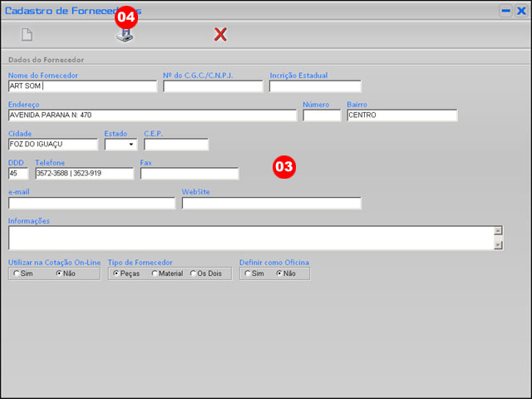This screenshot has height=399, width=532.
Task: Click into the WebSite text field
Action: 271,203
